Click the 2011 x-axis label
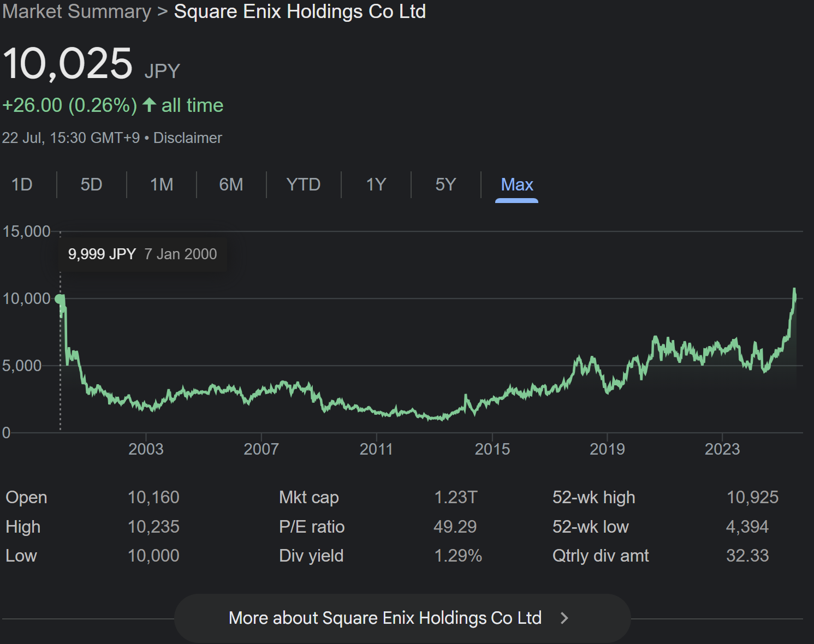Viewport: 814px width, 644px height. [376, 449]
